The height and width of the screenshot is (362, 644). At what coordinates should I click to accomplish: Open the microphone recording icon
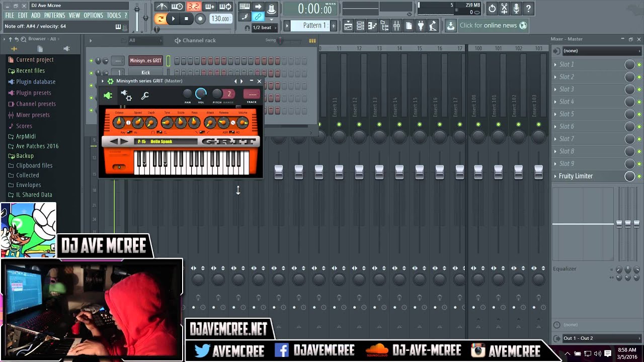[516, 8]
